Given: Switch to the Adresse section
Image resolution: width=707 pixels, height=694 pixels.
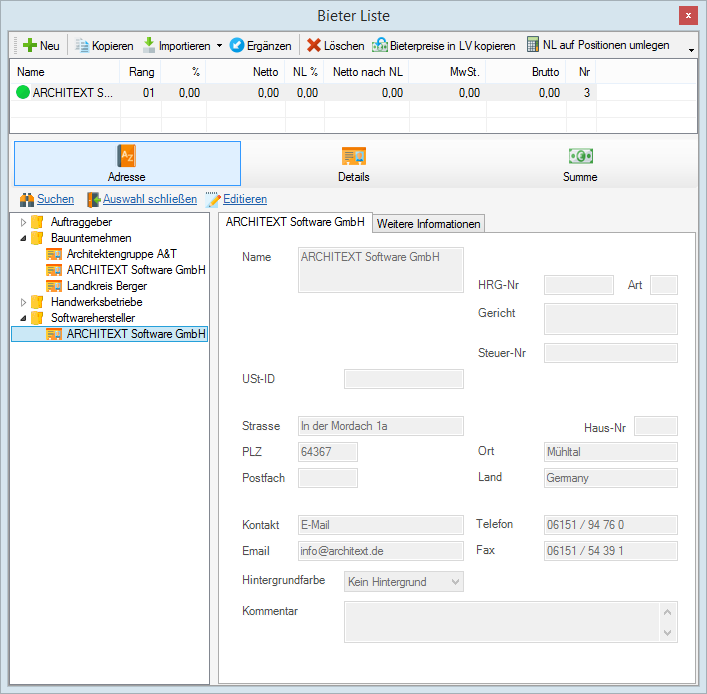Looking at the screenshot, I should [127, 163].
